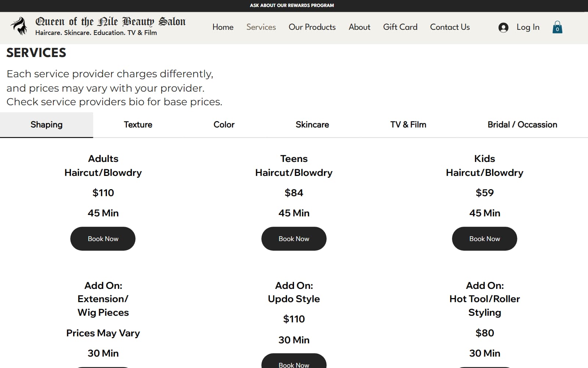Click the Adults Haircut/Blowdry title
The height and width of the screenshot is (368, 588).
103,166
